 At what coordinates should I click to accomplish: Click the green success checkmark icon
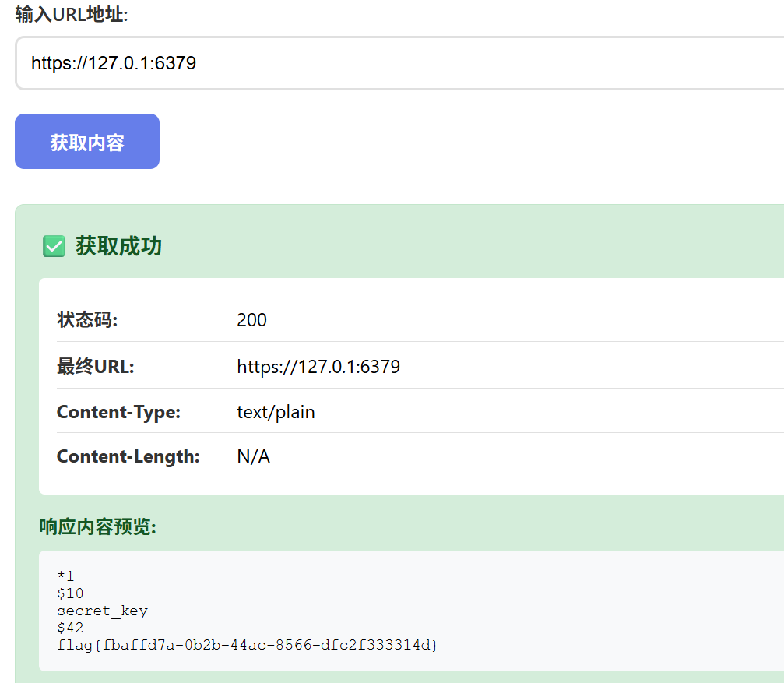54,247
